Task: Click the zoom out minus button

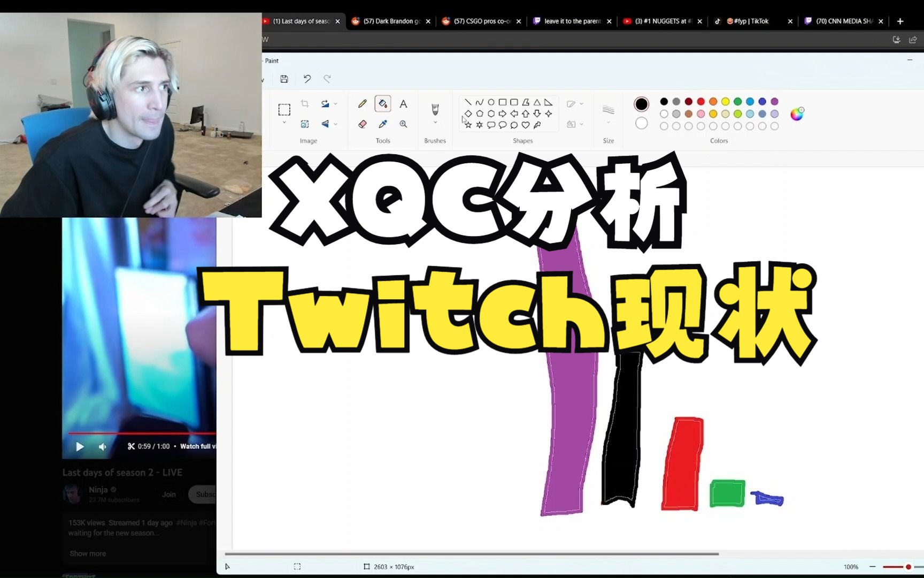Action: click(873, 567)
